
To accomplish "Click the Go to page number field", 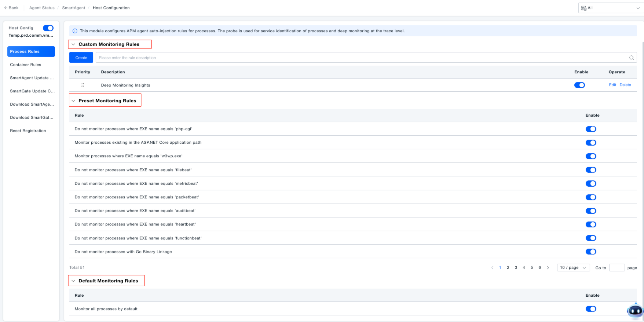I will (616, 268).
